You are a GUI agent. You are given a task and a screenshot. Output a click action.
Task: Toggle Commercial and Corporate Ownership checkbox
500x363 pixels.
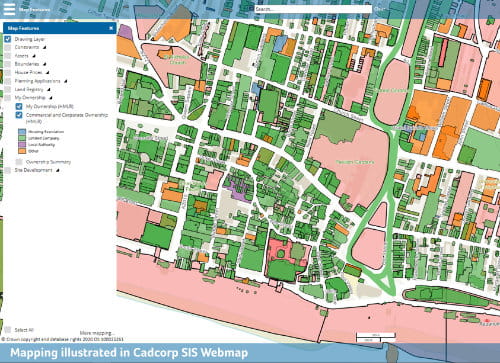(19, 115)
